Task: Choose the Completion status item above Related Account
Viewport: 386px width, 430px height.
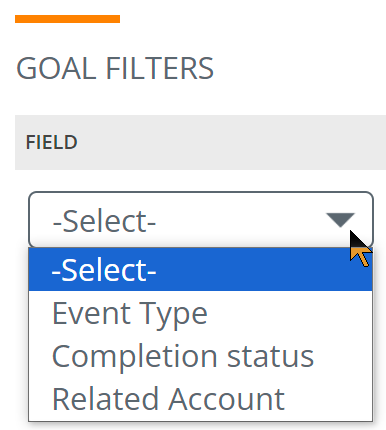Action: tap(200, 356)
